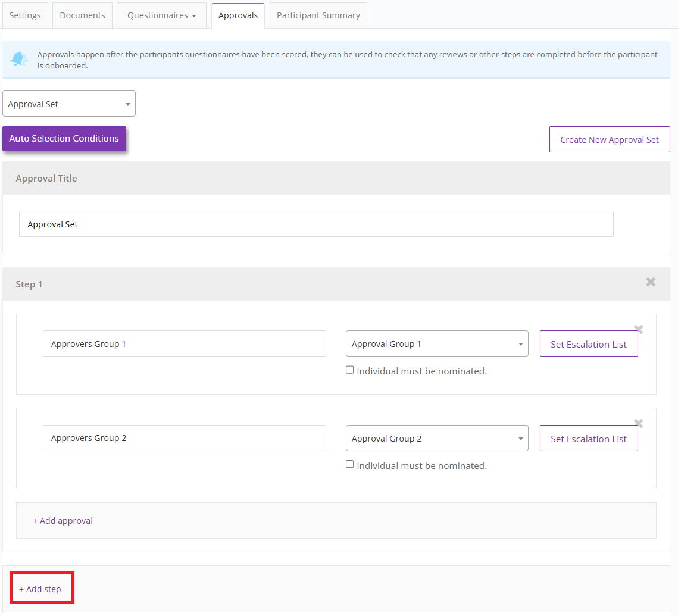Open the Participant Summary tab
Screen dimensions: 678x616
click(318, 15)
